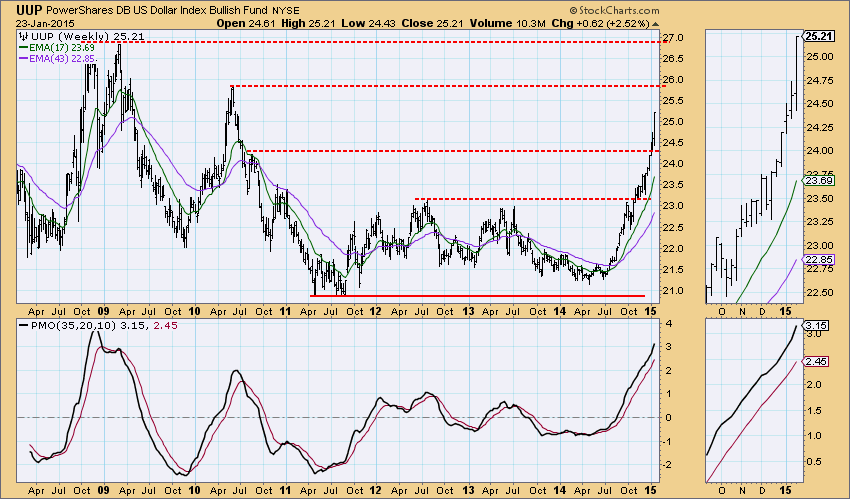Click the Chg +0.62 (+2.52%) value

coord(600,23)
